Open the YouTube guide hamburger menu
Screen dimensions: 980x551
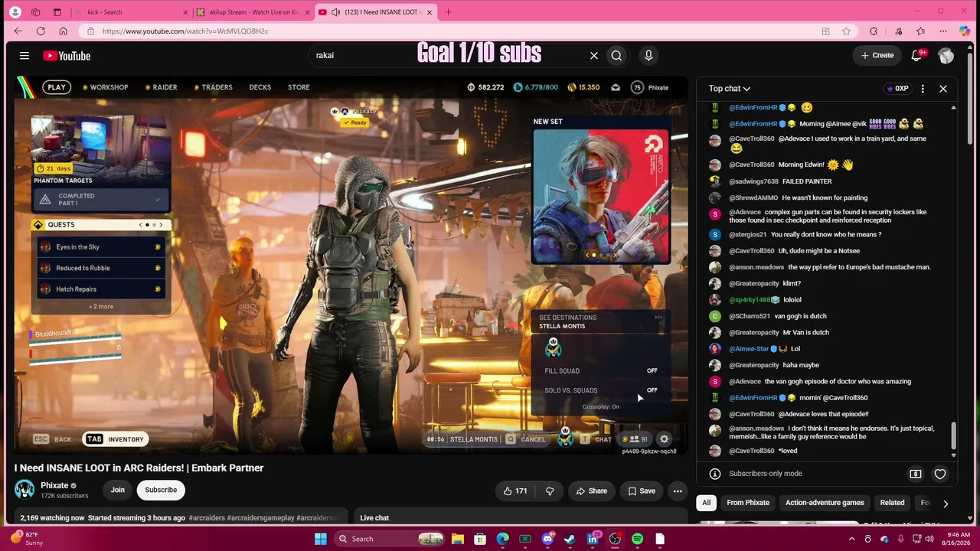pos(24,56)
